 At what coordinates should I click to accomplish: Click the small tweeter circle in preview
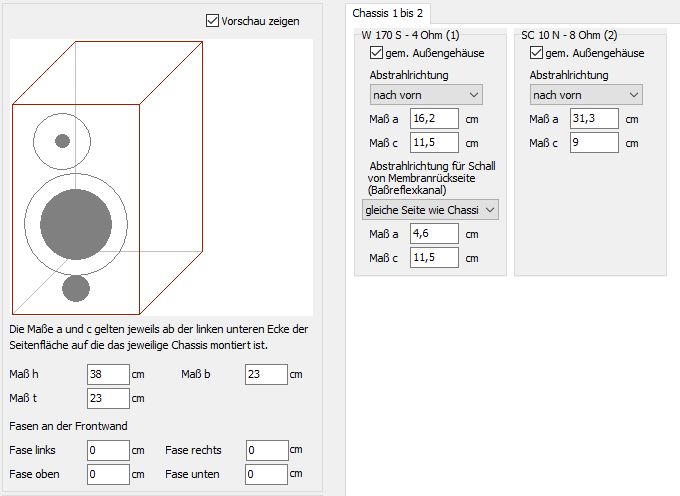coord(62,141)
